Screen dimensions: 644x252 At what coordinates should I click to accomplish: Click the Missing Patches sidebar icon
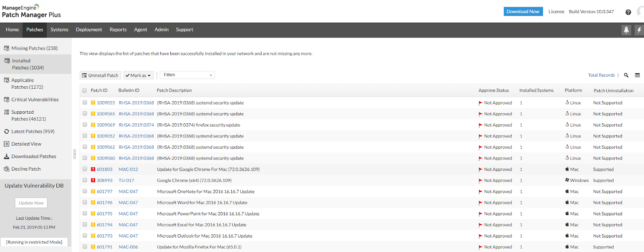(6, 48)
